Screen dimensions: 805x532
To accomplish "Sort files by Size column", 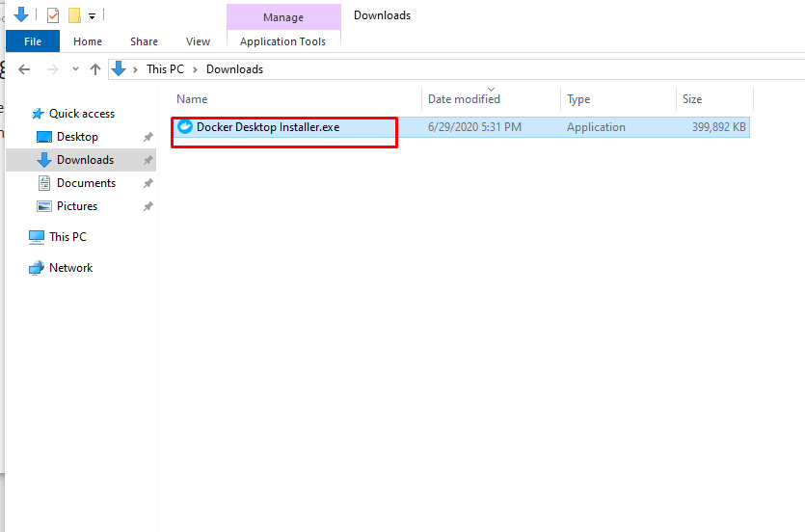I will pos(692,99).
